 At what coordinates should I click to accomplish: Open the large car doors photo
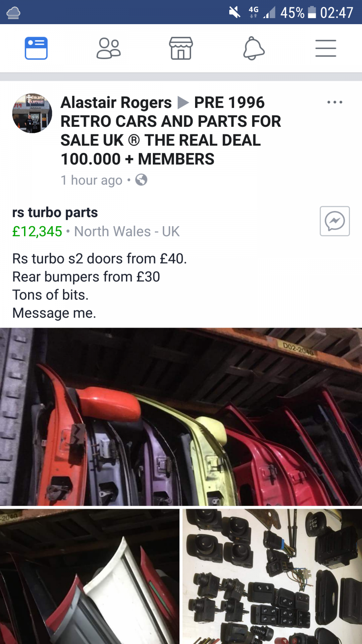point(181,417)
